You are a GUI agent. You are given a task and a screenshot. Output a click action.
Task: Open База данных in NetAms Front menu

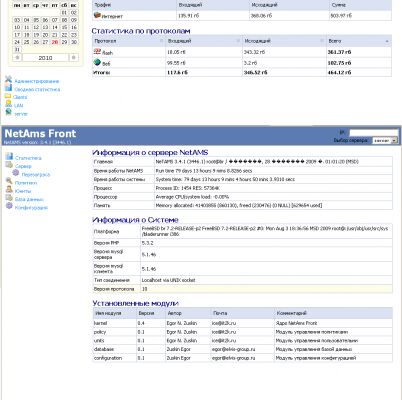pyautogui.click(x=29, y=199)
